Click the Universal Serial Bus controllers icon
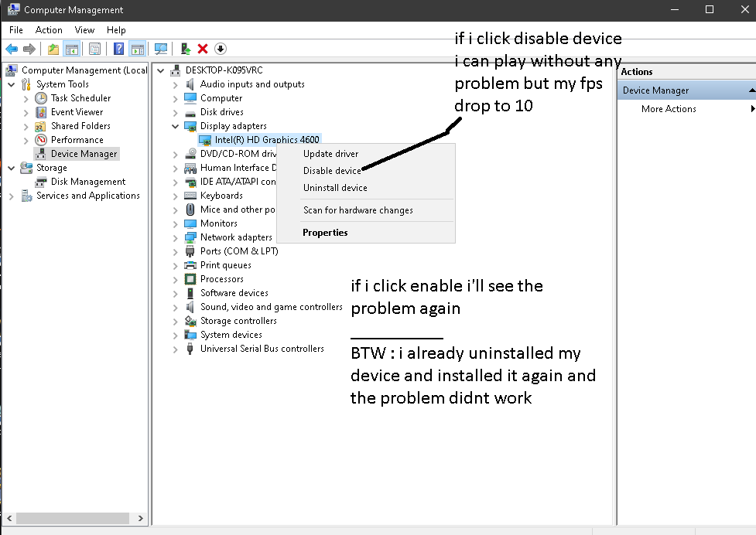The height and width of the screenshot is (535, 756). pyautogui.click(x=190, y=349)
